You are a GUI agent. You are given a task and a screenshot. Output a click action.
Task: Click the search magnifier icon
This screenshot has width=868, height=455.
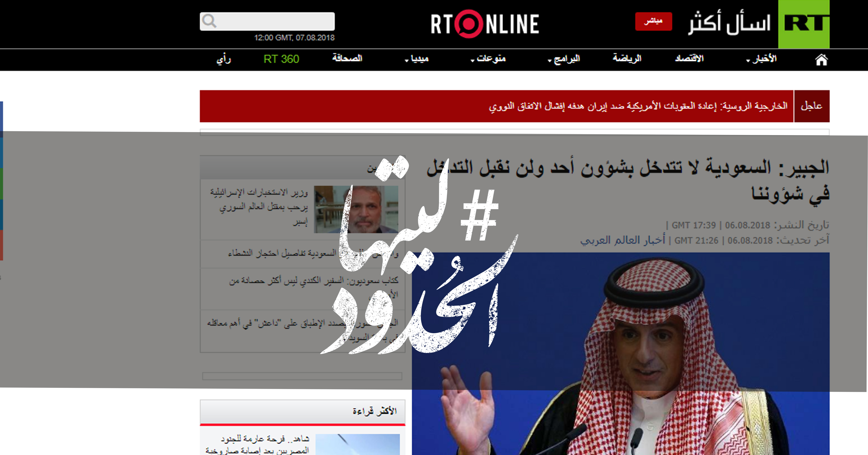point(209,21)
